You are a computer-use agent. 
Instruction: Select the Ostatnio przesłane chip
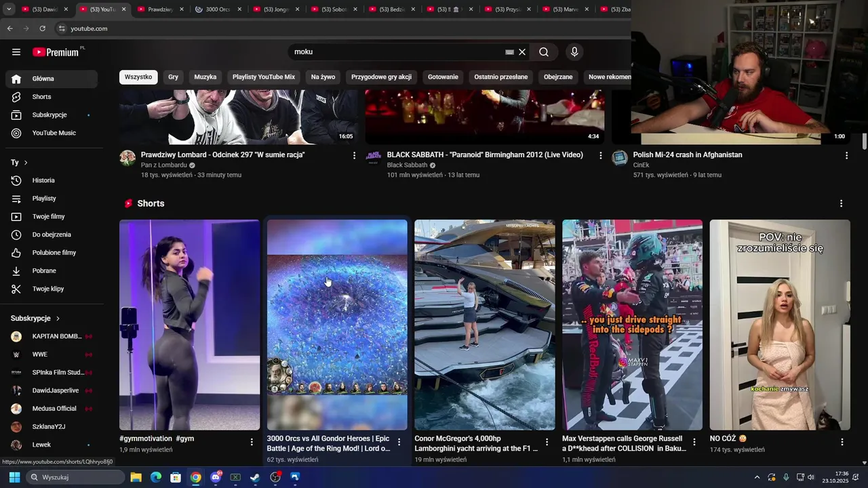coord(500,77)
